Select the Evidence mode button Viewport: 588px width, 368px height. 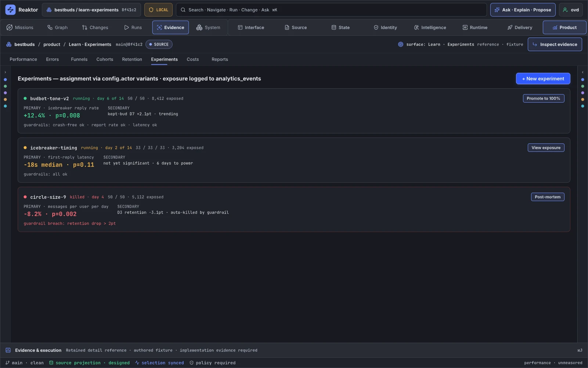click(170, 28)
